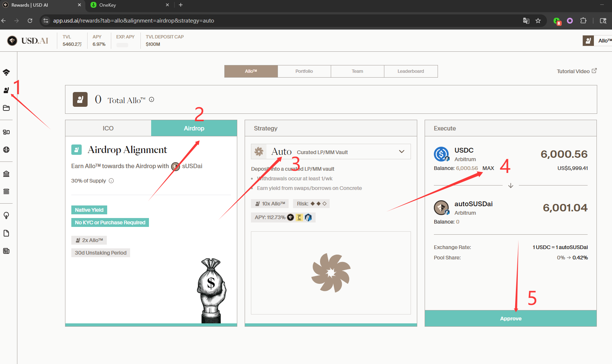Click MAX to use full balance
612x364 pixels.
488,168
